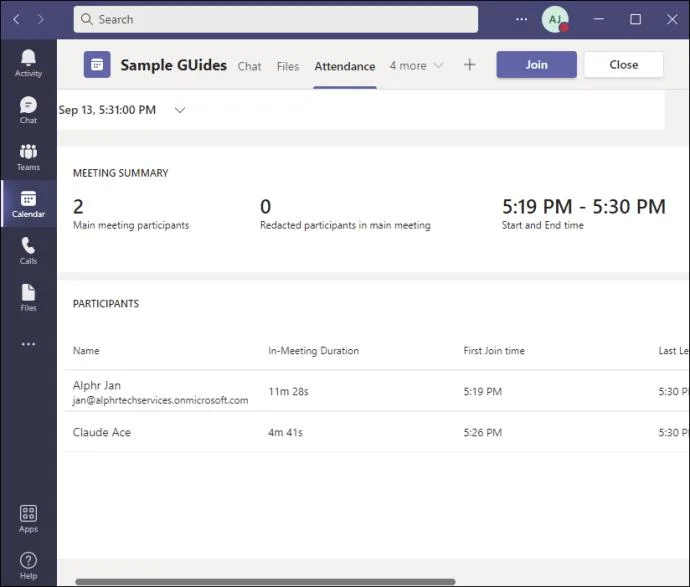The image size is (690, 587).
Task: Expand the 4 more tabs dropdown
Action: [x=416, y=66]
